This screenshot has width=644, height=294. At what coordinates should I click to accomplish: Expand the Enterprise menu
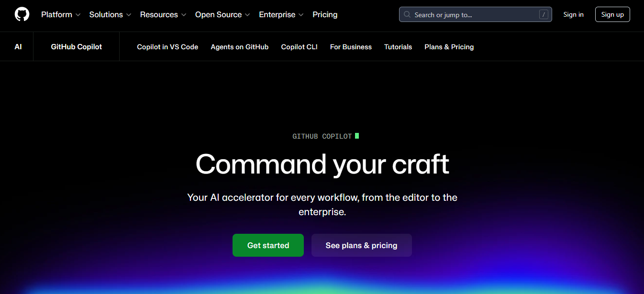(281, 14)
